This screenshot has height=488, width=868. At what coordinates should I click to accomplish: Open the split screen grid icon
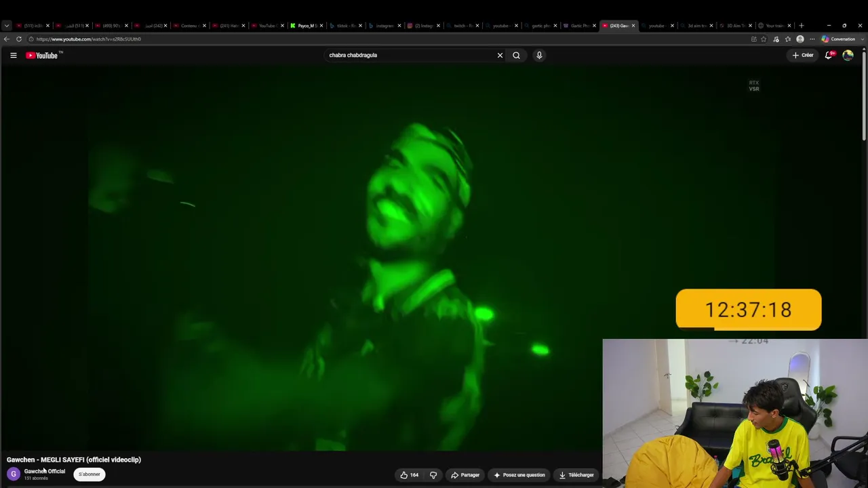tap(753, 39)
